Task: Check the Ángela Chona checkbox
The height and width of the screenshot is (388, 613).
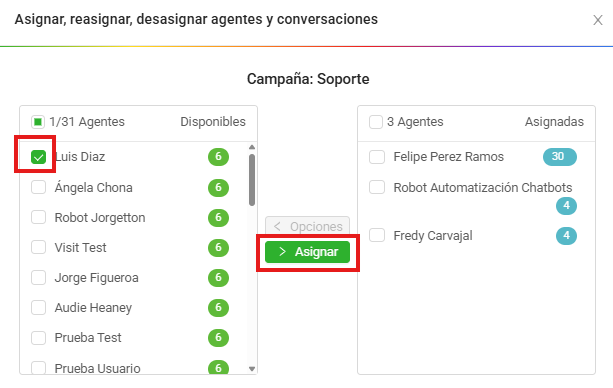Action: [38, 187]
